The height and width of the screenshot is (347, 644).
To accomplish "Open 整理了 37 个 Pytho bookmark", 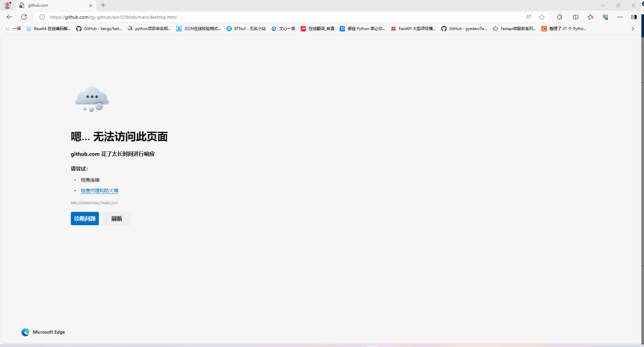I will coord(564,29).
